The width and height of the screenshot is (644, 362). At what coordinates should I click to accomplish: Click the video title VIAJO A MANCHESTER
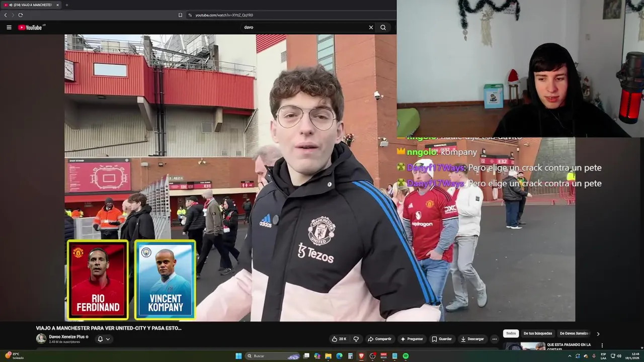tap(109, 328)
